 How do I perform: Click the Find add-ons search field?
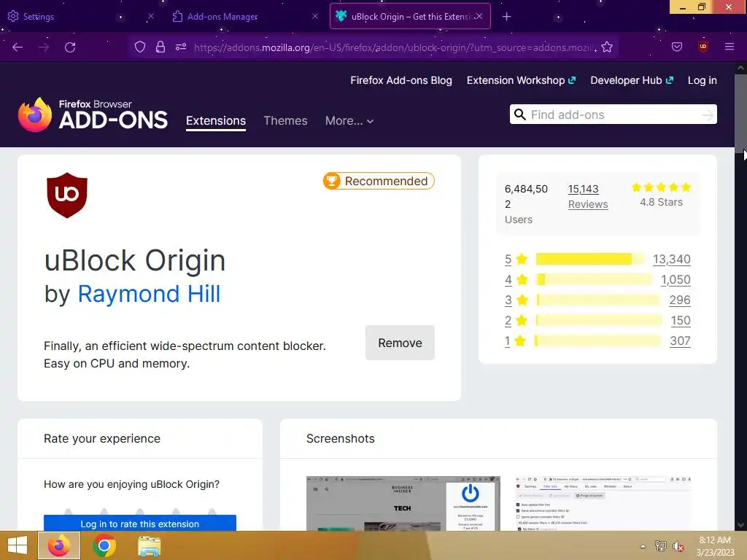click(613, 114)
